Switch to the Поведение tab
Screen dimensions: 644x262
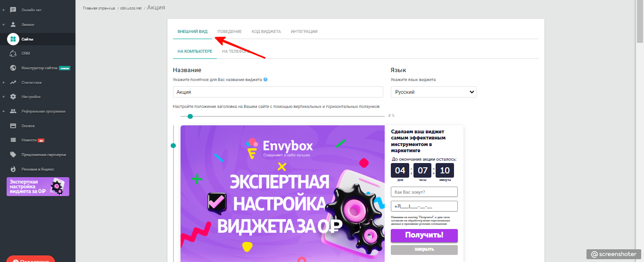pyautogui.click(x=230, y=32)
